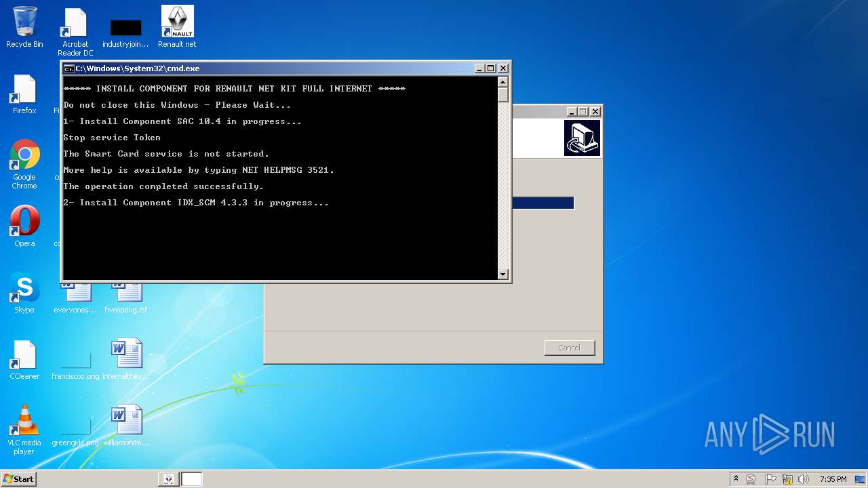Minimize the cmd.exe window
868x488 pixels.
click(480, 68)
